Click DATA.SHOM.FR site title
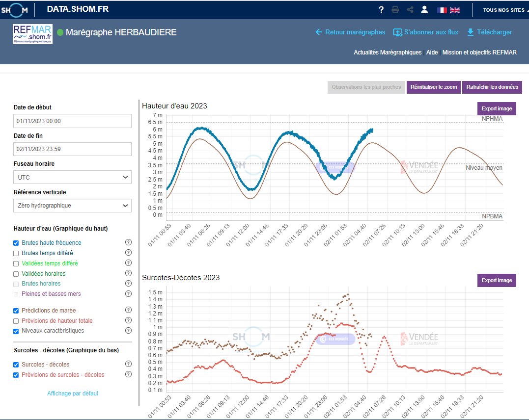Image resolution: width=529 pixels, height=420 pixels. pos(78,9)
